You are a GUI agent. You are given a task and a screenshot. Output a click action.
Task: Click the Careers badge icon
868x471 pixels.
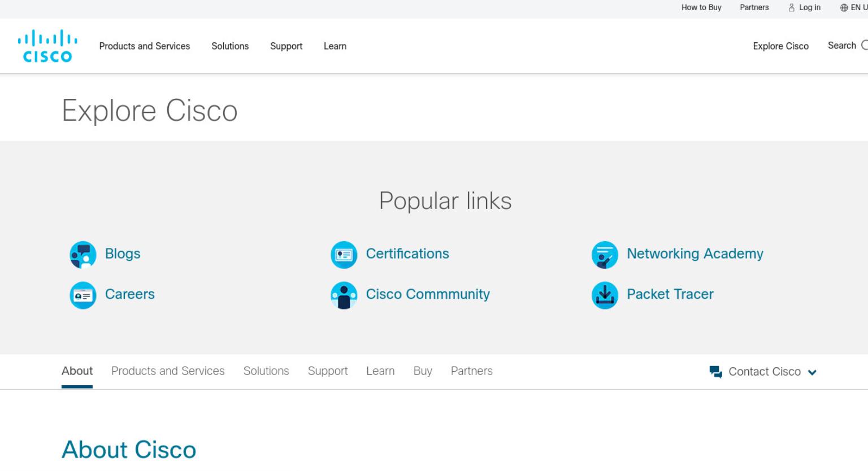pyautogui.click(x=83, y=295)
